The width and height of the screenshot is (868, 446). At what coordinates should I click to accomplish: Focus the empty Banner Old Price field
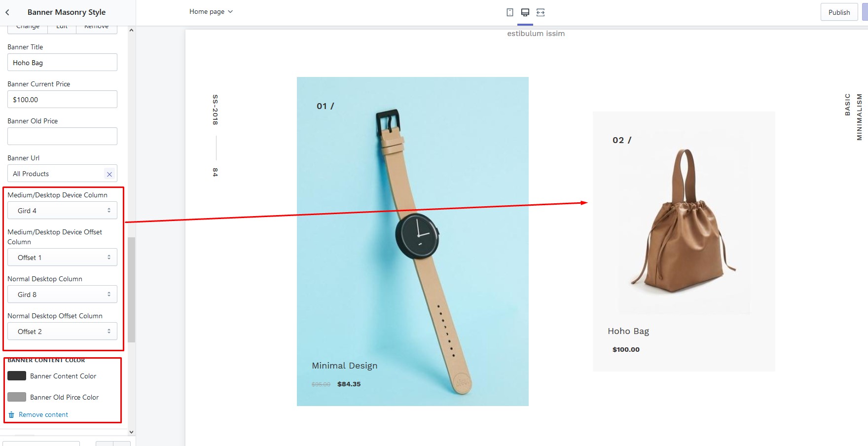[62, 136]
